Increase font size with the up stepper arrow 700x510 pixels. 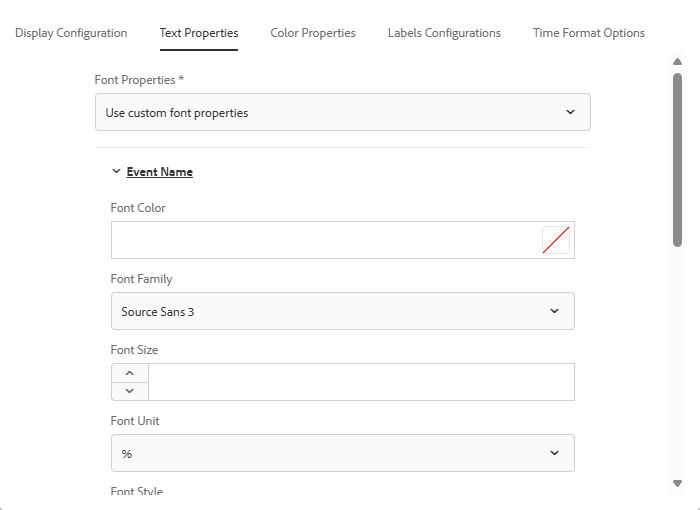click(x=129, y=373)
